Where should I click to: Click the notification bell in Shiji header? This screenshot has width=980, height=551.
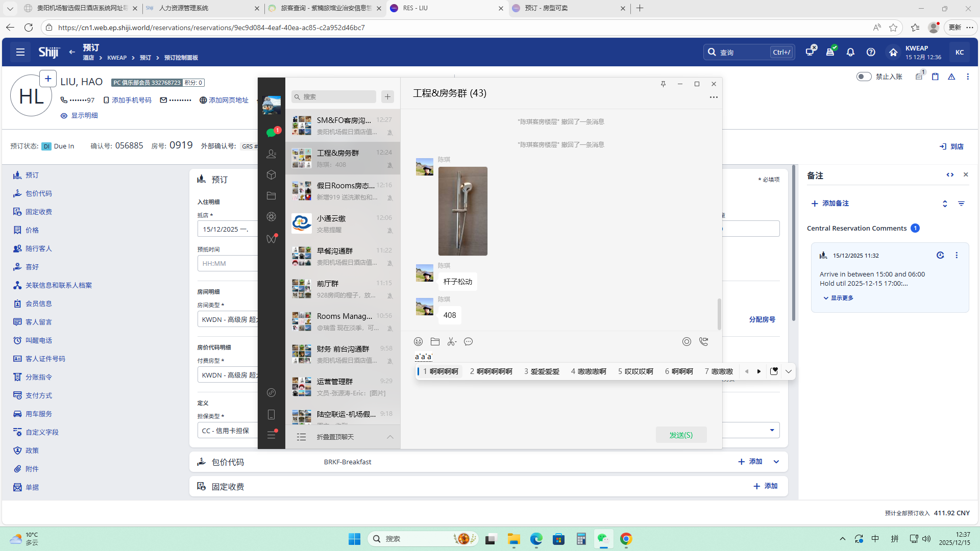coord(850,52)
